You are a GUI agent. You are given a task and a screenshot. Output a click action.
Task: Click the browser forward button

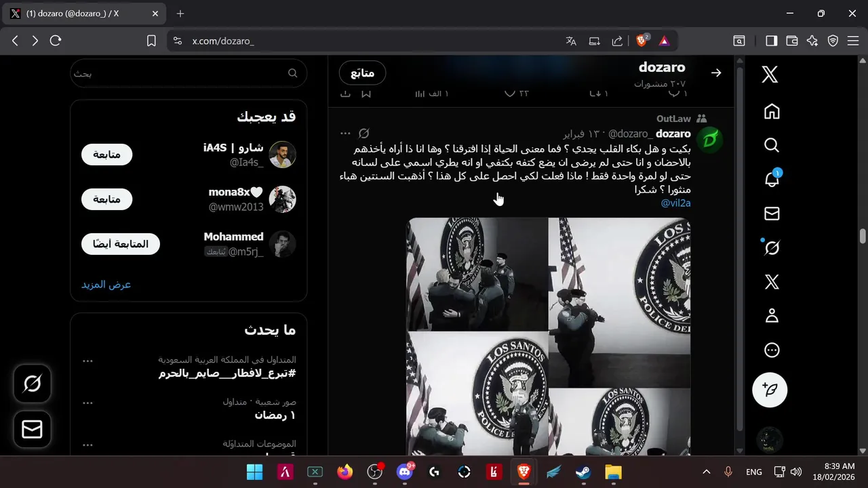(x=35, y=41)
